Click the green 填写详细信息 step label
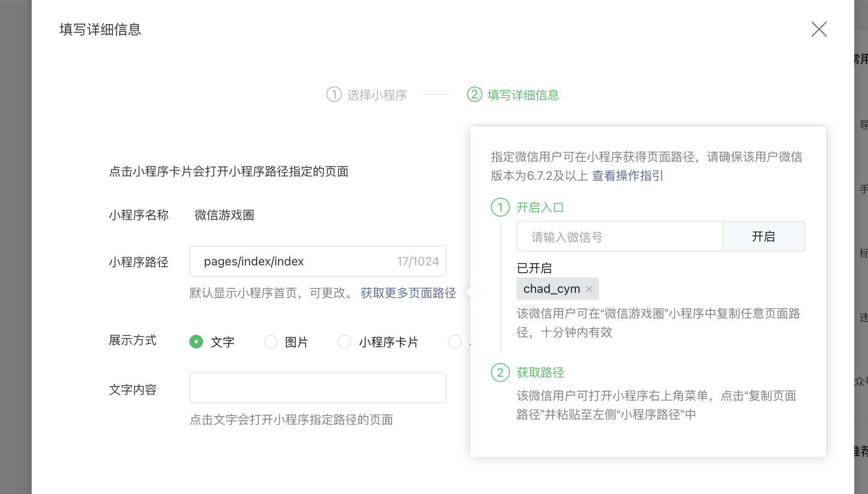Screen dimensions: 868x494 tap(523, 95)
